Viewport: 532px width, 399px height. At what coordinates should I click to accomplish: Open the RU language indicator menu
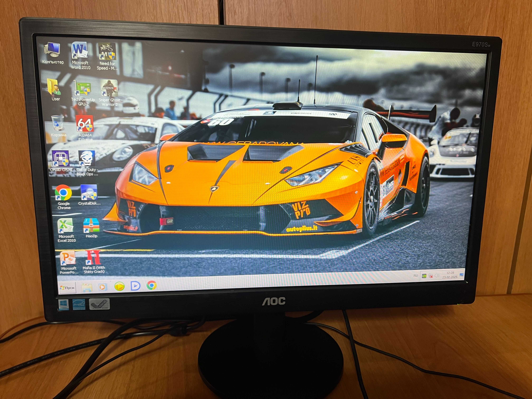(416, 276)
